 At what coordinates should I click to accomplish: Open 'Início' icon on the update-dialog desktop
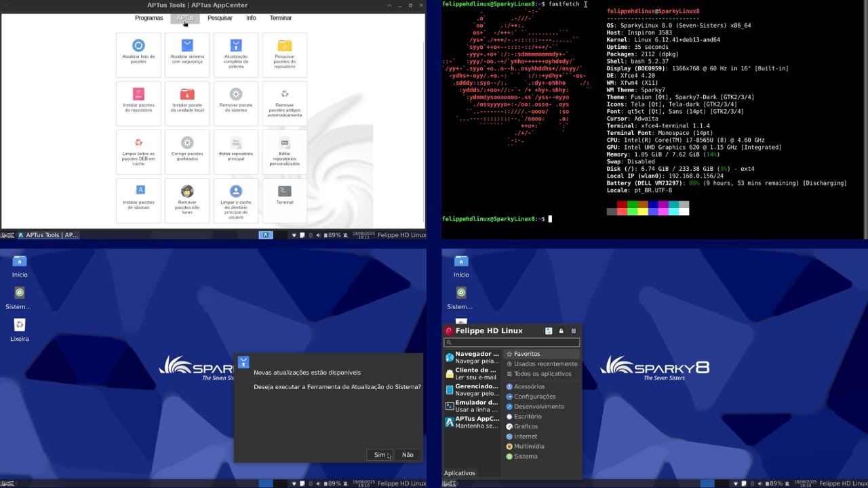pos(20,266)
